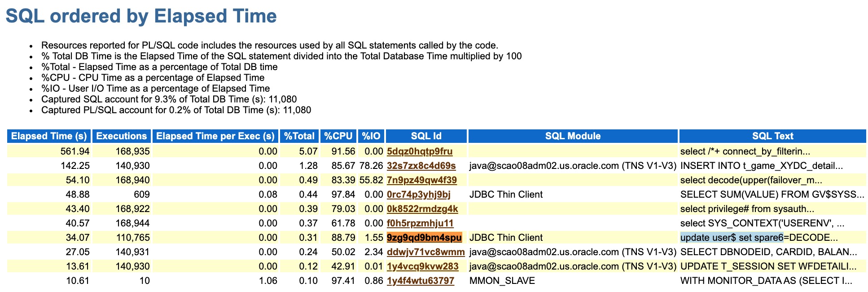Click the %IO value 78.26
The width and height of the screenshot is (868, 292).
click(371, 166)
